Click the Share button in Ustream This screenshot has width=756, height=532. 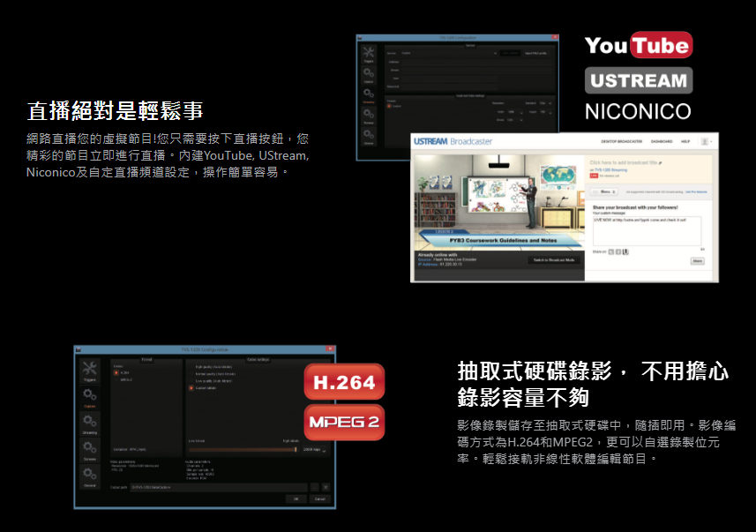697,261
